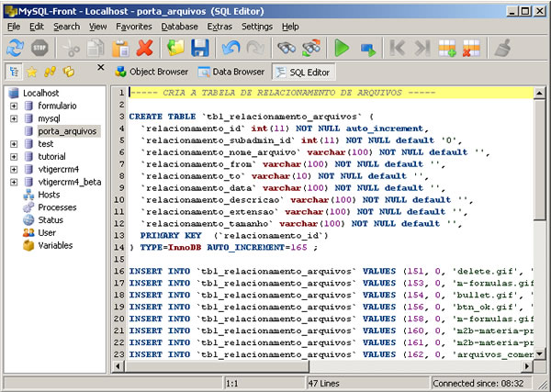The width and height of the screenshot is (551, 392).
Task: Click the red X Delete icon
Action: point(145,48)
